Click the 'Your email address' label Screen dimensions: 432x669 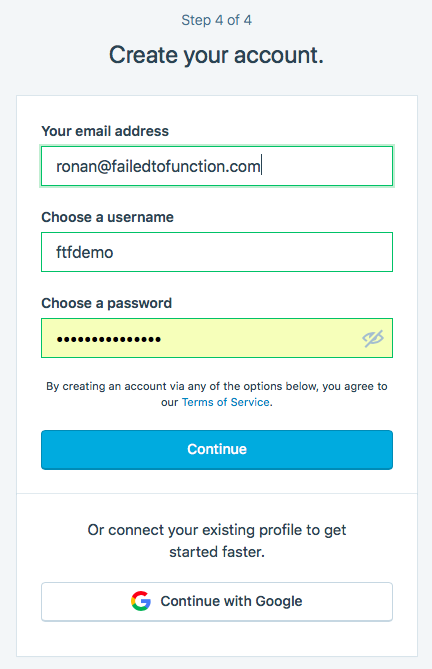(105, 131)
